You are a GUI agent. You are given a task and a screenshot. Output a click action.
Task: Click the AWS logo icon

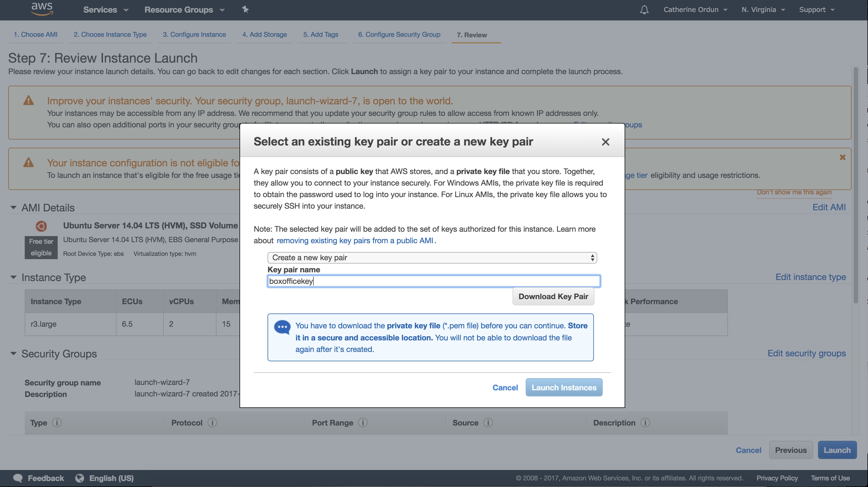42,9
